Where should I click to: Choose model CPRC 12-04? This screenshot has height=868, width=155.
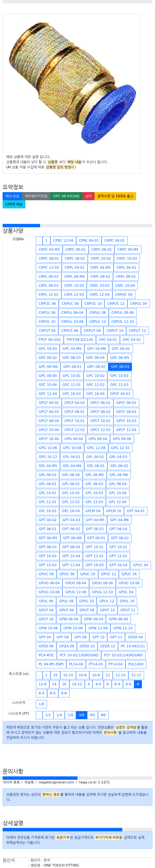[x=63, y=241]
